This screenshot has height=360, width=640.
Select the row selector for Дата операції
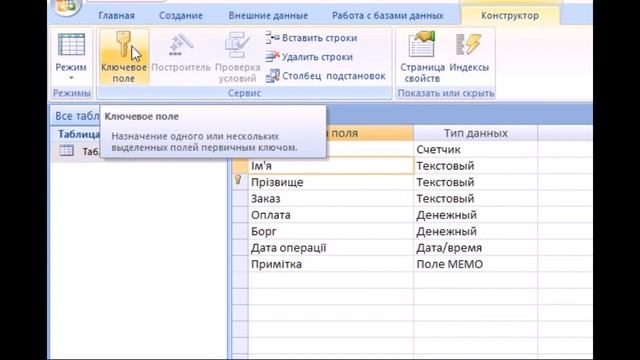pyautogui.click(x=240, y=248)
